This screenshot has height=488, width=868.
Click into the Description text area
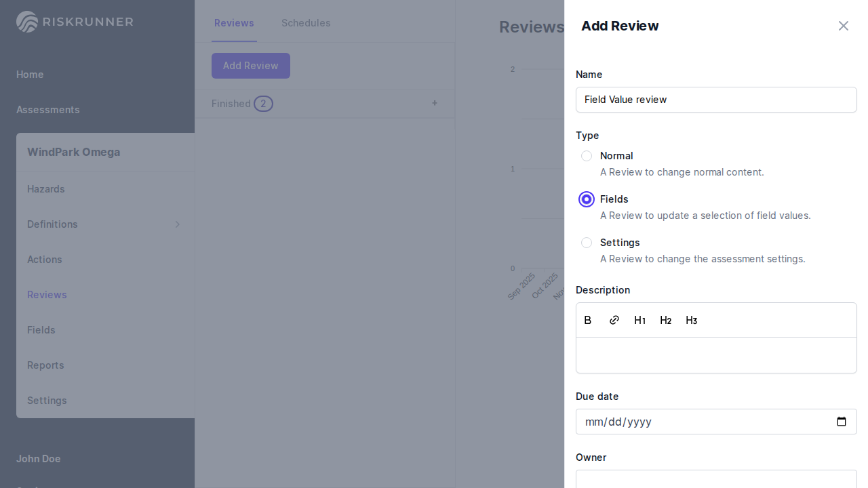coord(716,355)
